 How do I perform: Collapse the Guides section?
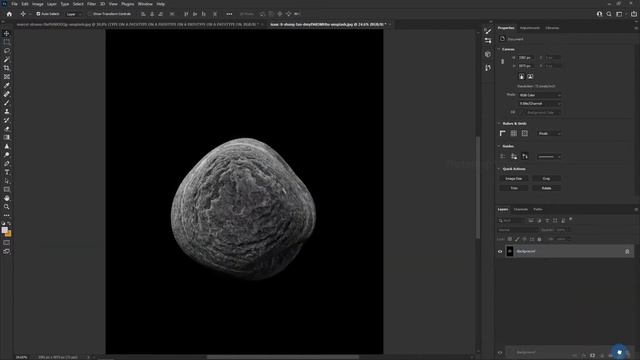(x=499, y=146)
